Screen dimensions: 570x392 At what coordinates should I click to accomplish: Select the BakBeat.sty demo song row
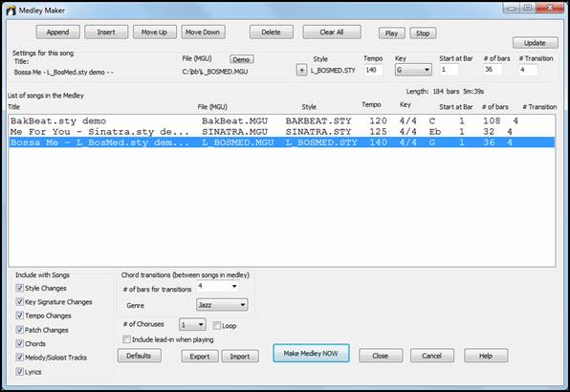[282, 121]
